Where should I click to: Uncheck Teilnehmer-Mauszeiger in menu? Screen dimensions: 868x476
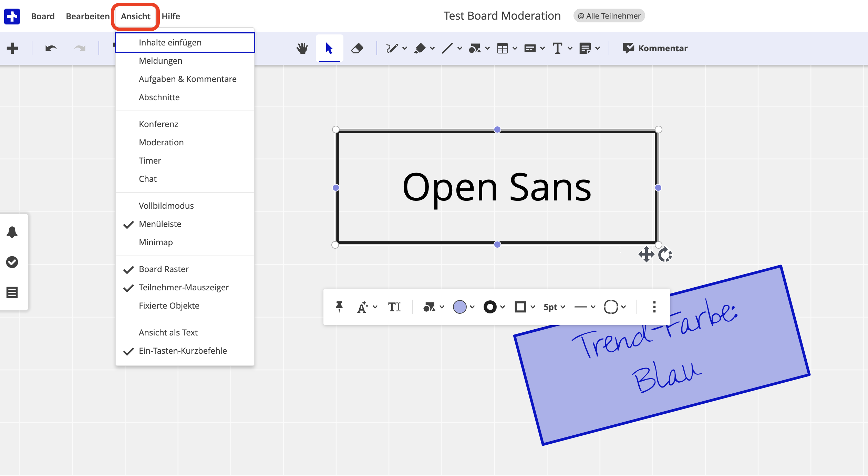[184, 287]
